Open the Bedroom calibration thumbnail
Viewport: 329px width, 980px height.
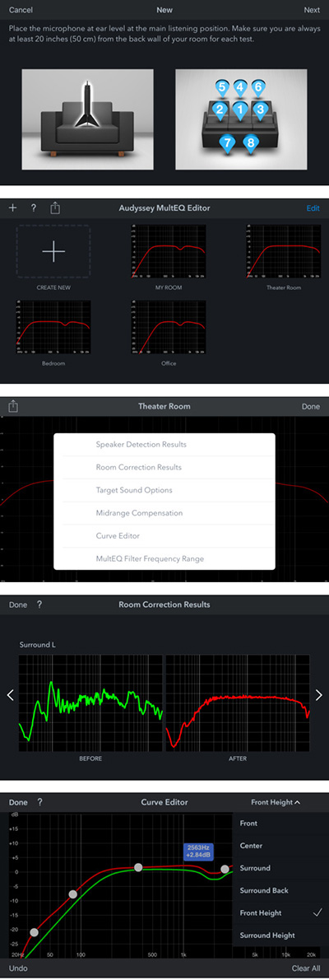53,328
